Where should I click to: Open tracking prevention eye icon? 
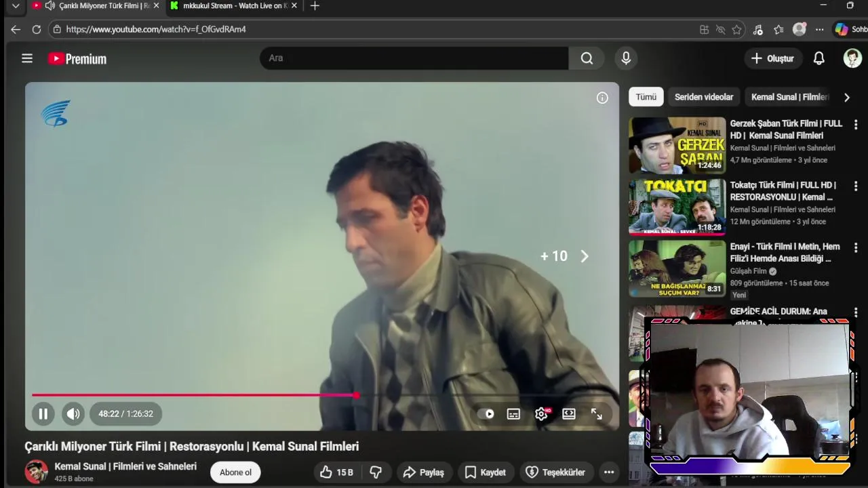pyautogui.click(x=720, y=29)
